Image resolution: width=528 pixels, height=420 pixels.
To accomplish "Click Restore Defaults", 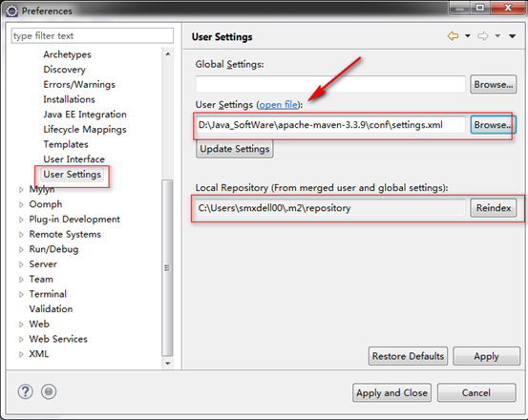I will point(408,356).
